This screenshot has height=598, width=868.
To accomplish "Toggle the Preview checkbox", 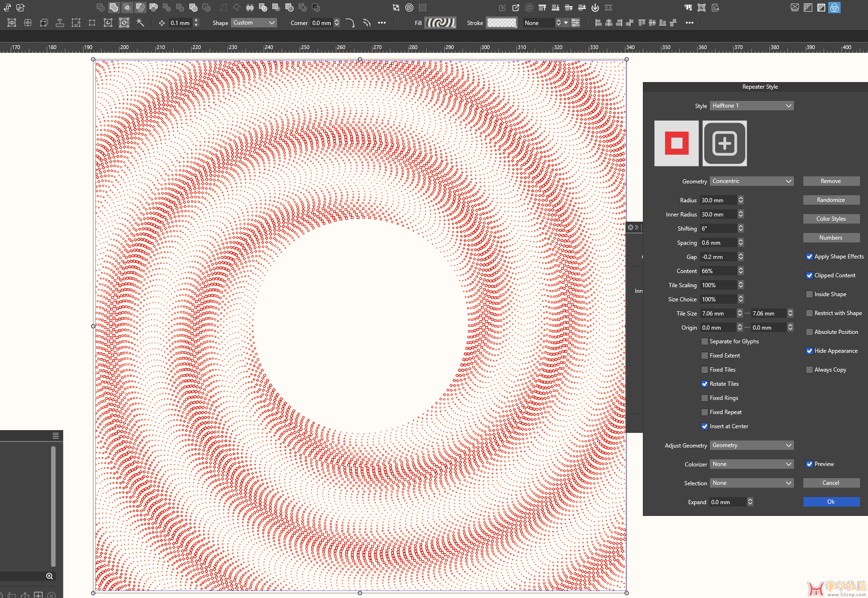I will [809, 464].
